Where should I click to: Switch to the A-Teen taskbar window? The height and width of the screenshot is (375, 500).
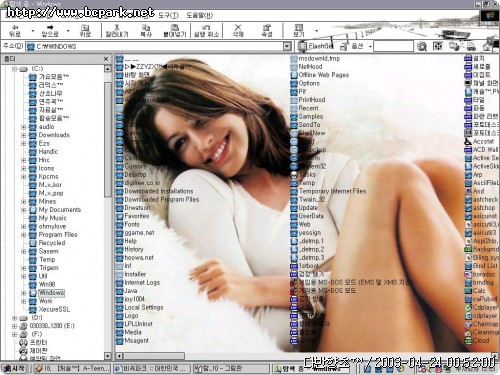pos(72,369)
